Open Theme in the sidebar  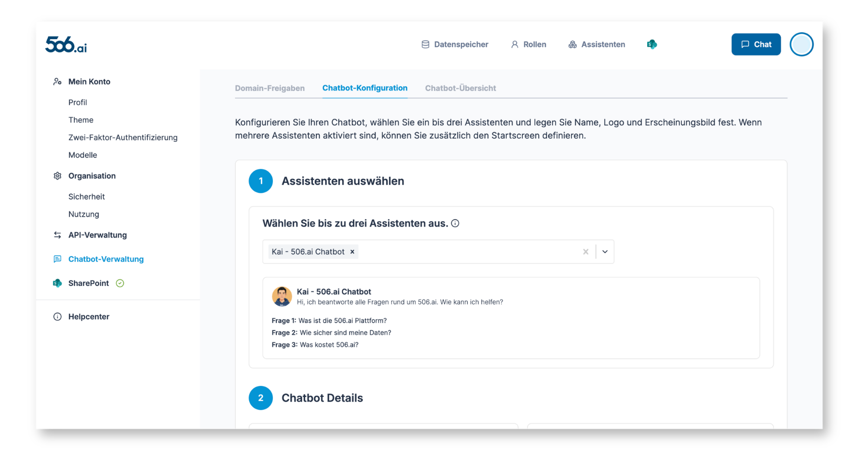81,120
